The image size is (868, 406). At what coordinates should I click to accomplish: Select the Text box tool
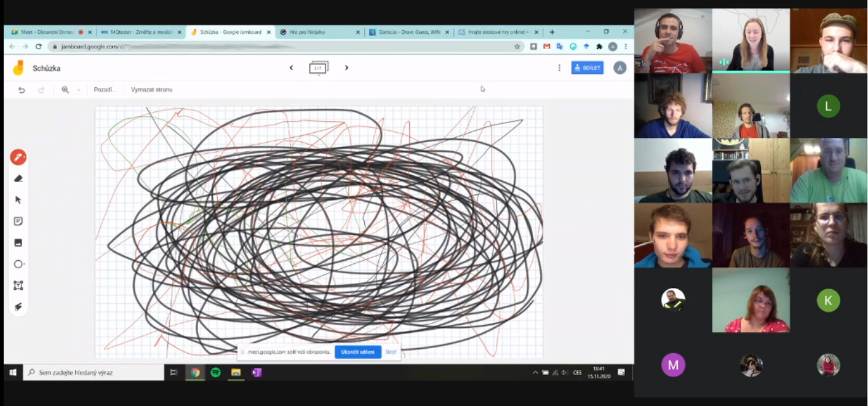click(18, 285)
